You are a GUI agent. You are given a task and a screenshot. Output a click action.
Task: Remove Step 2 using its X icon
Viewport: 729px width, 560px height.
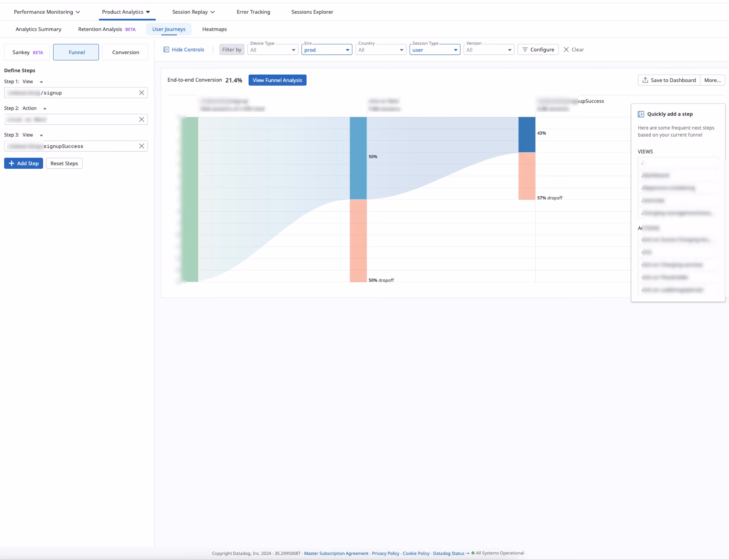tap(141, 119)
